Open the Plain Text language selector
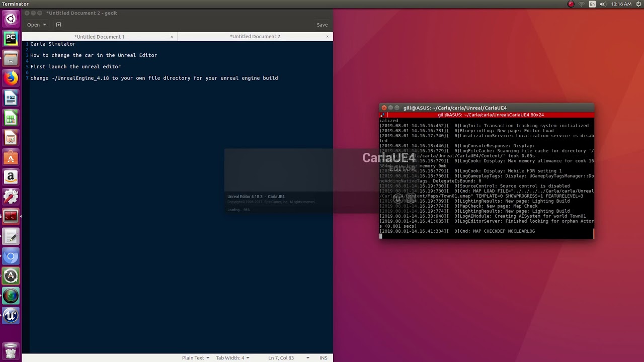 [x=196, y=358]
